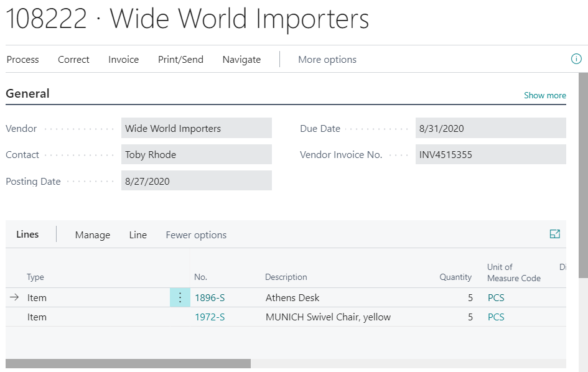Image resolution: width=588 pixels, height=372 pixels.
Task: Open the information icon at top right
Action: click(576, 59)
